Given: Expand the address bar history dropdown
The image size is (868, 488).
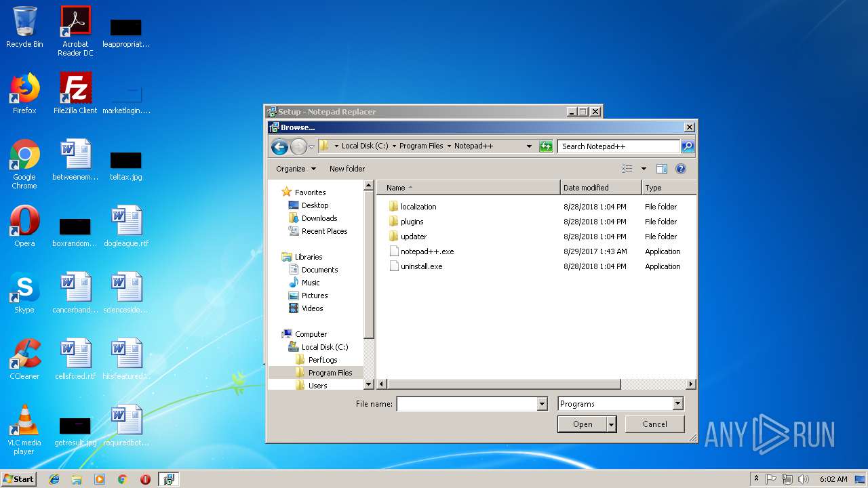Looking at the screenshot, I should click(x=529, y=146).
